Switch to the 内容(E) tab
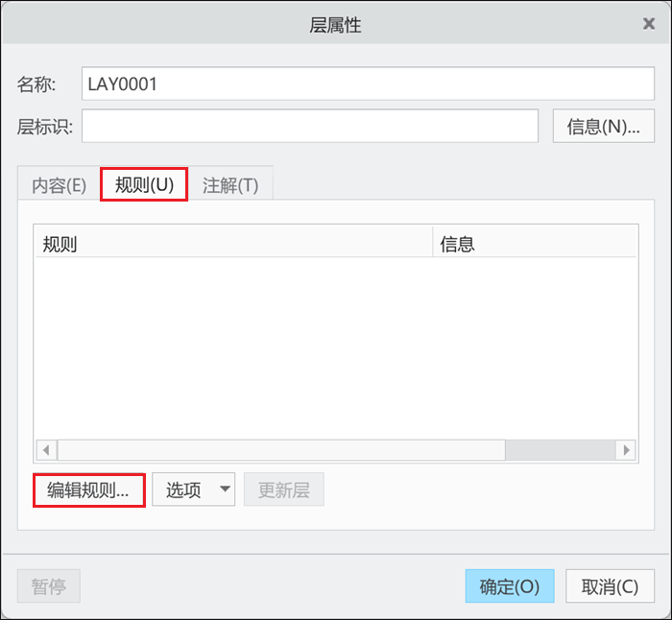 tap(60, 185)
